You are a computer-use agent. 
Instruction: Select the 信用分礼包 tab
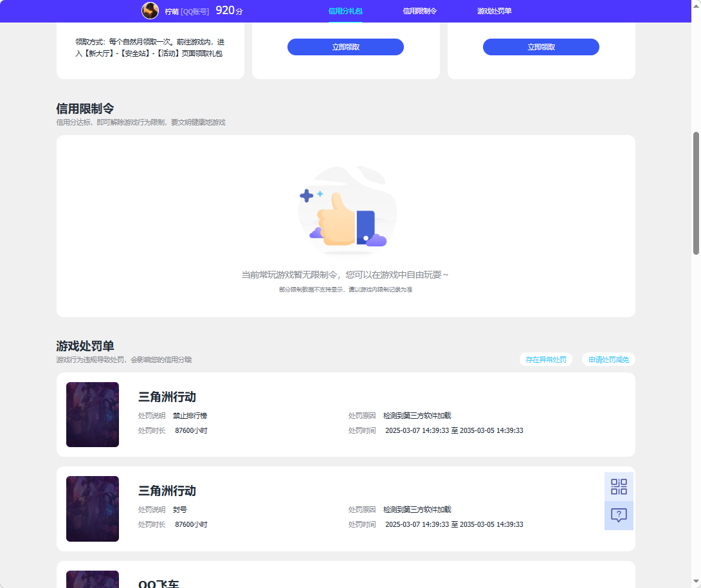tap(345, 11)
